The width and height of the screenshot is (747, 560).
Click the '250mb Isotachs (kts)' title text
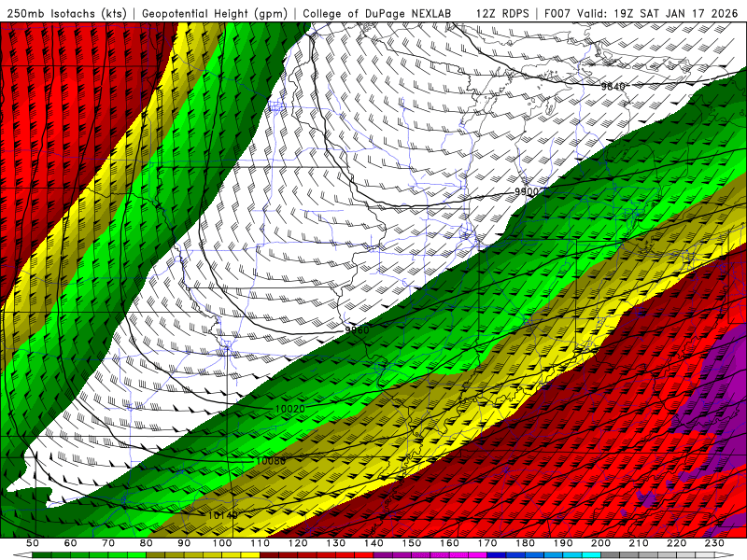(67, 13)
